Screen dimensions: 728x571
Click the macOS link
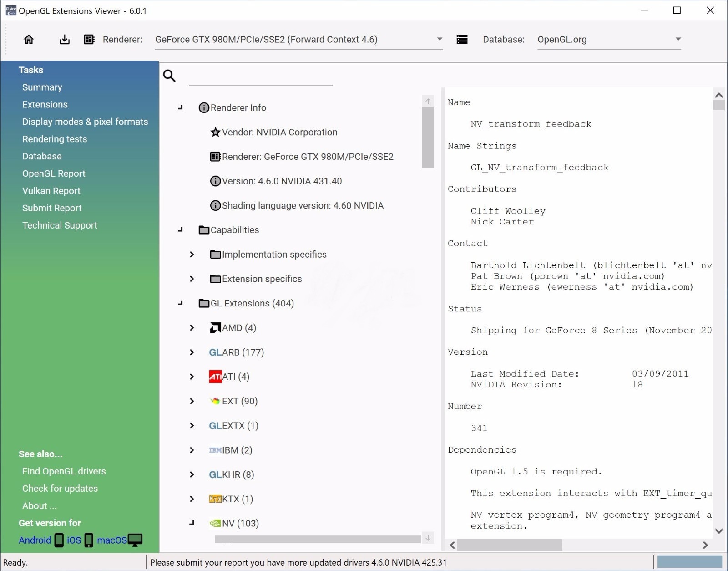(112, 540)
